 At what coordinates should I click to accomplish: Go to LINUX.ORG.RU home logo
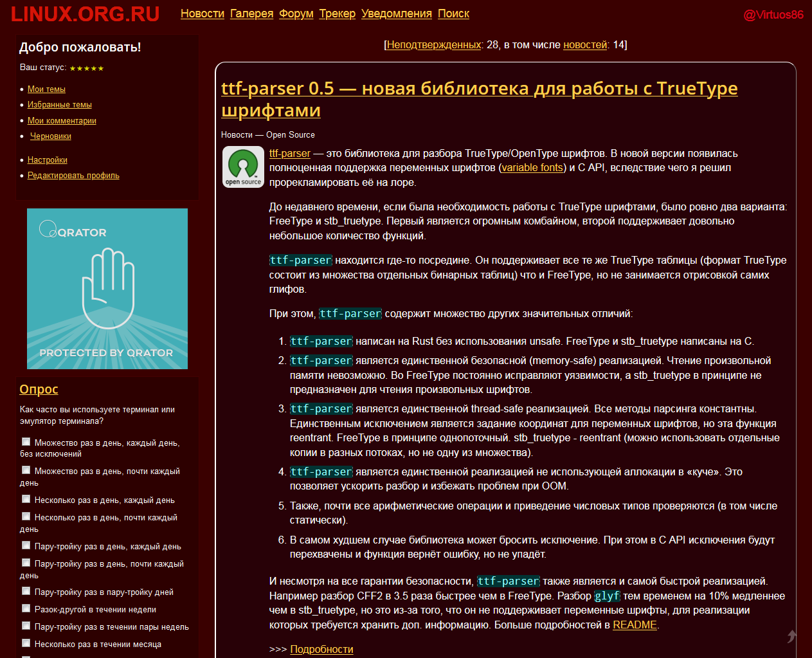point(86,14)
